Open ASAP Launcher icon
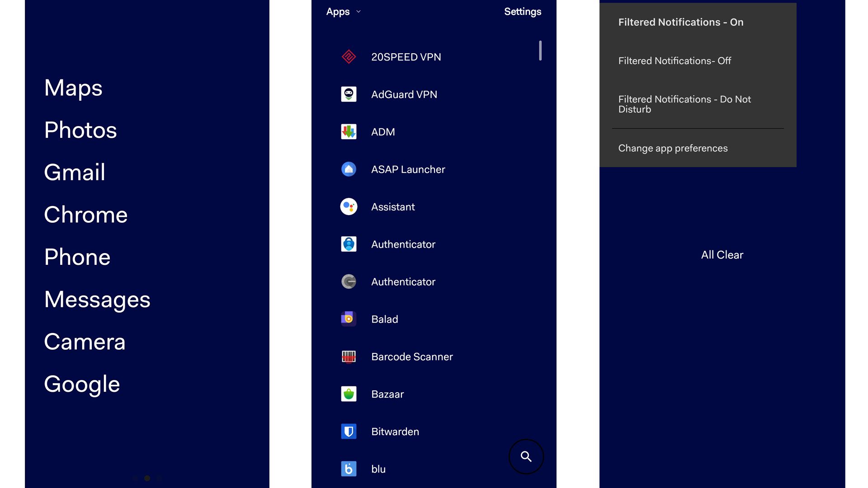Viewport: 868px width, 488px height. [x=349, y=169]
